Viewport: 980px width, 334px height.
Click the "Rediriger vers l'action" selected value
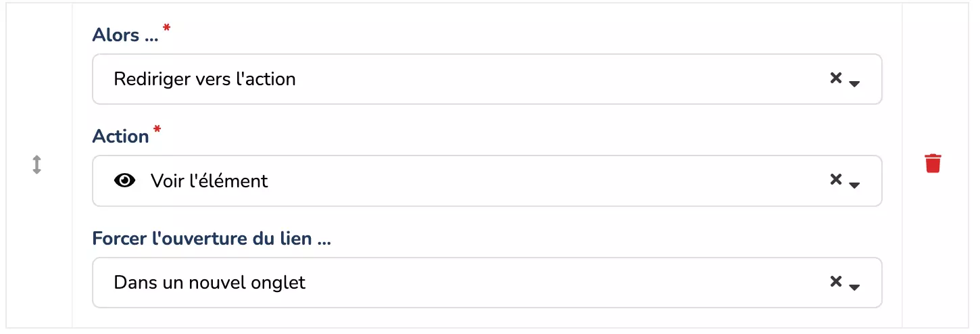[205, 79]
